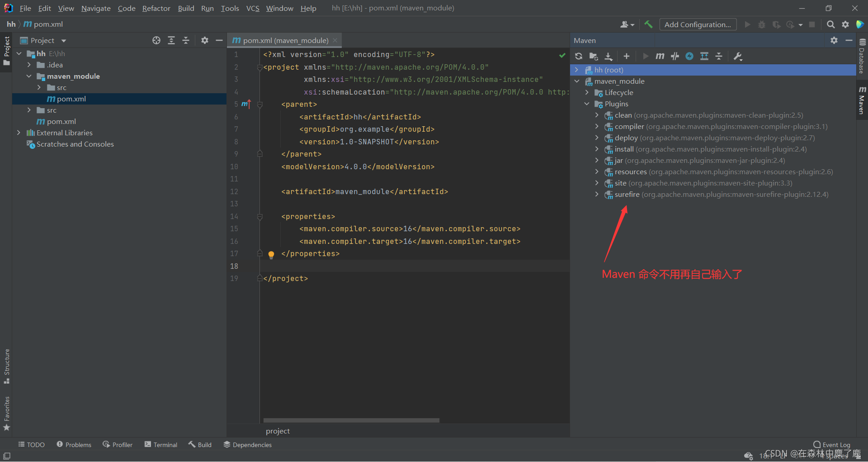Expand Lifecycle node in Maven panel

(x=587, y=92)
